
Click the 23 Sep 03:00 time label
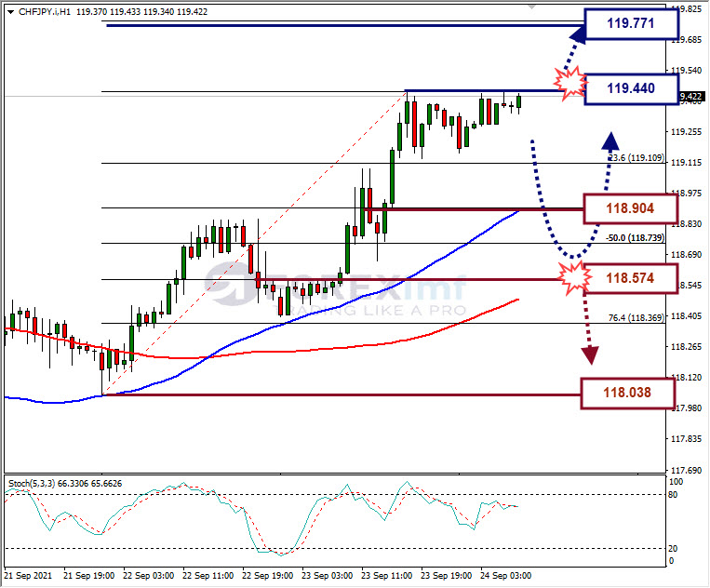(x=327, y=576)
